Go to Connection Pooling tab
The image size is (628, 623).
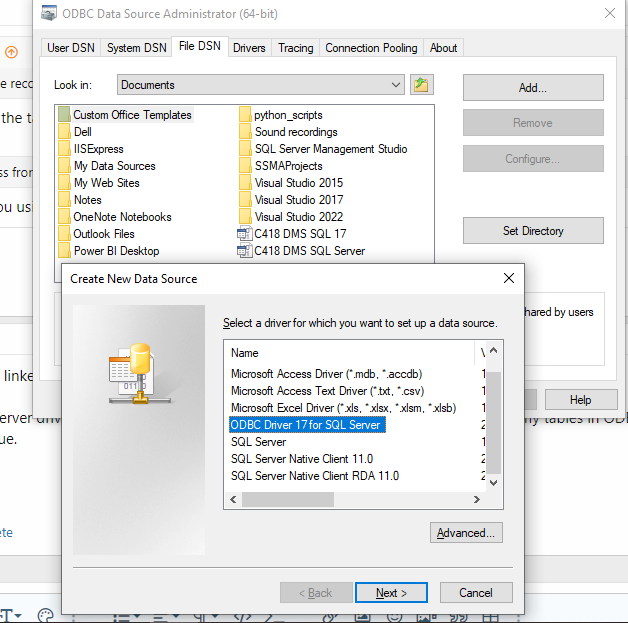[371, 48]
